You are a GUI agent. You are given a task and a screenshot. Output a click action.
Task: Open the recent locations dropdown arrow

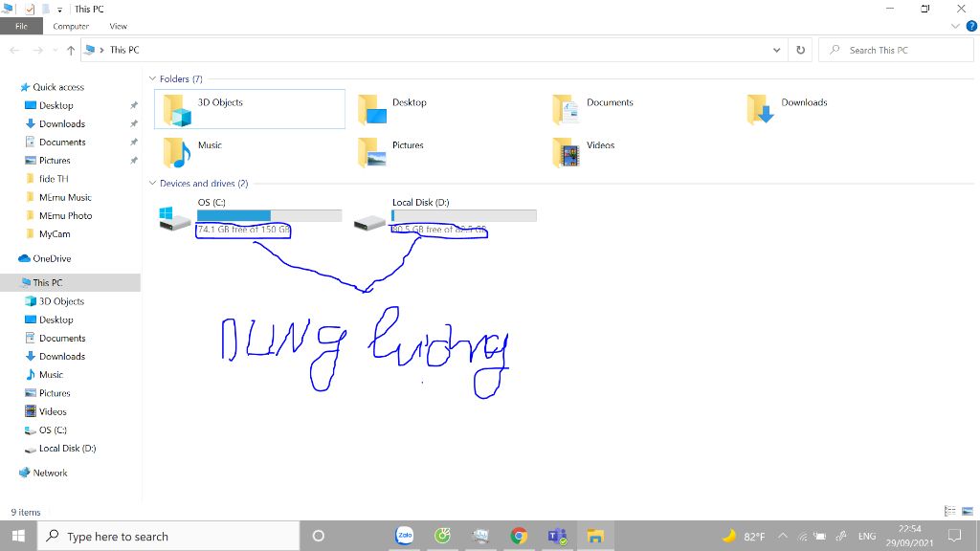click(55, 50)
